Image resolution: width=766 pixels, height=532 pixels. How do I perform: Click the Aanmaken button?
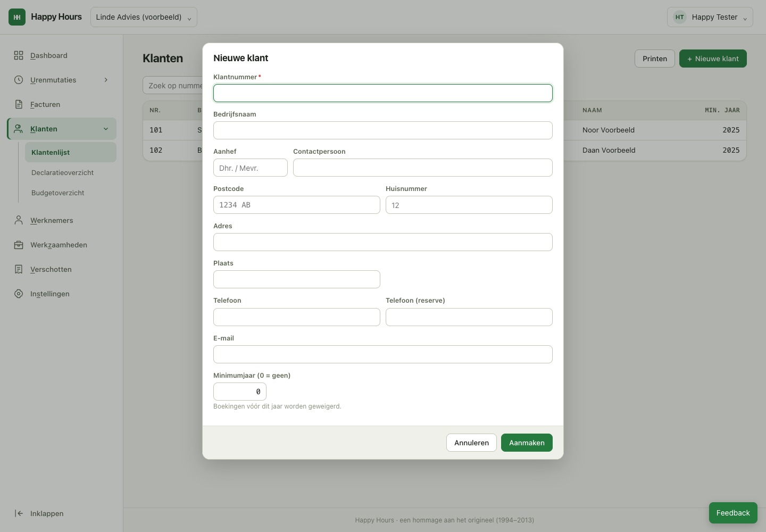click(x=527, y=443)
